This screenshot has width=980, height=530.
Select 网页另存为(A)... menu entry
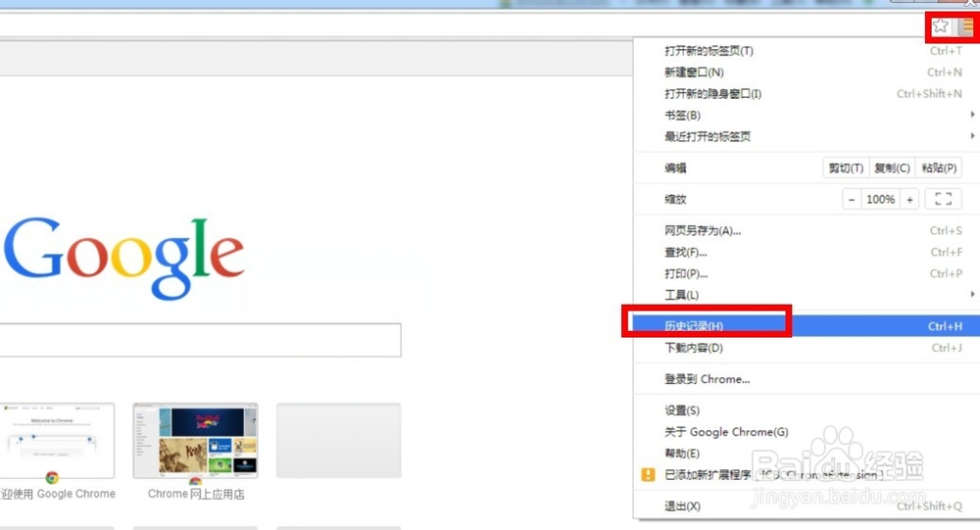[807, 230]
